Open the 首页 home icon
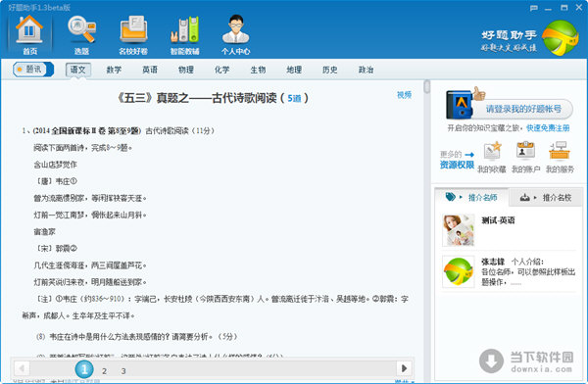Viewport: 588px width, 384px height. click(x=29, y=35)
